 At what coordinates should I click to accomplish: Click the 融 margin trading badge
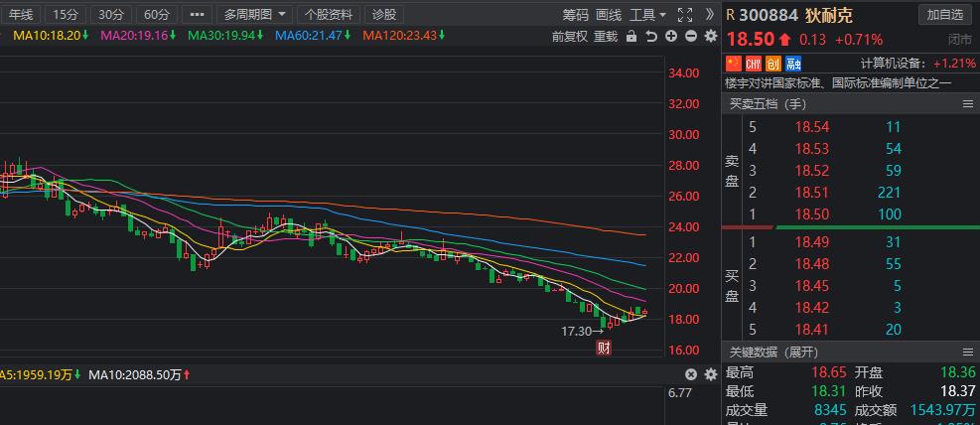[x=793, y=64]
